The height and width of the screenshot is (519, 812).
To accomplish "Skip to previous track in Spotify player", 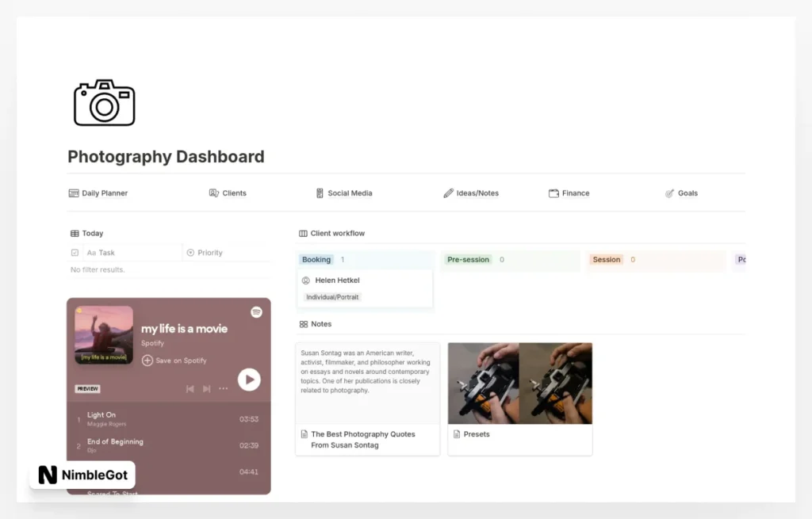I will [190, 388].
